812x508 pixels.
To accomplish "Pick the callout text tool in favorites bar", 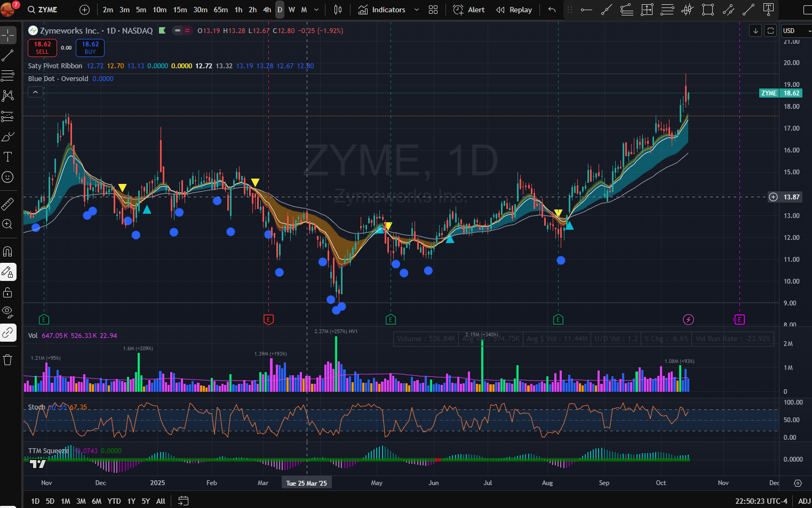I will click(x=769, y=10).
